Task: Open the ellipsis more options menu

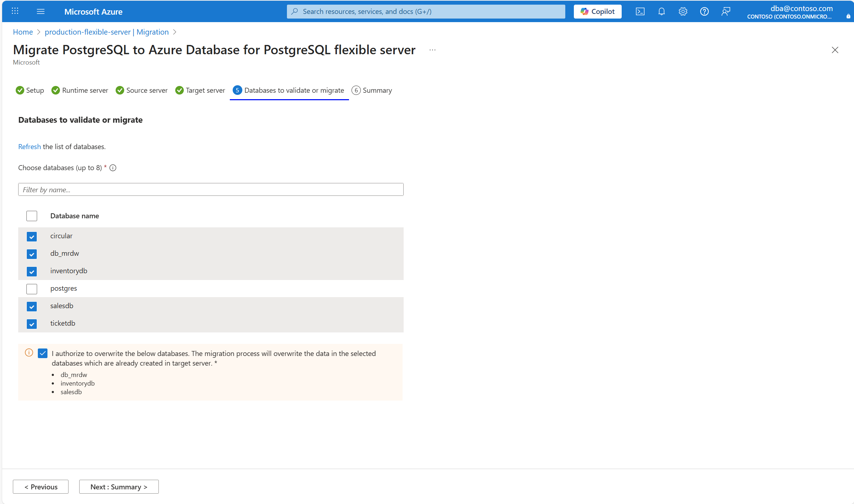Action: coord(432,50)
